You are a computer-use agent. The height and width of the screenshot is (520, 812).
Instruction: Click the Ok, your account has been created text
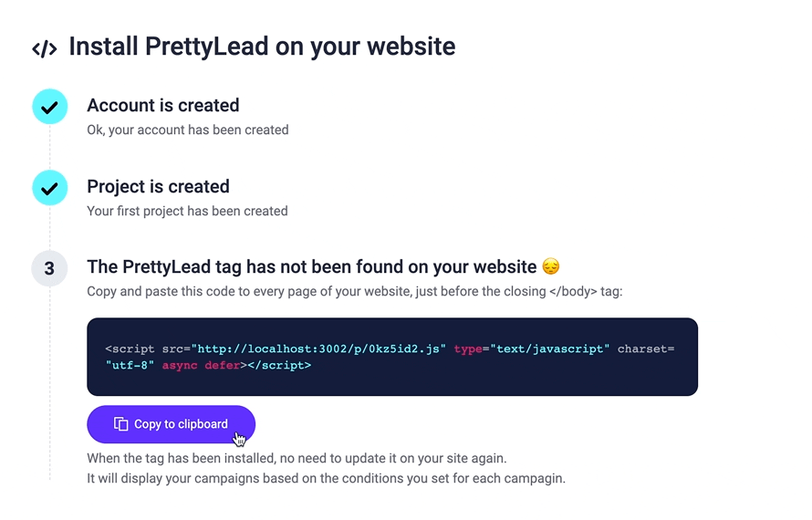(x=187, y=130)
